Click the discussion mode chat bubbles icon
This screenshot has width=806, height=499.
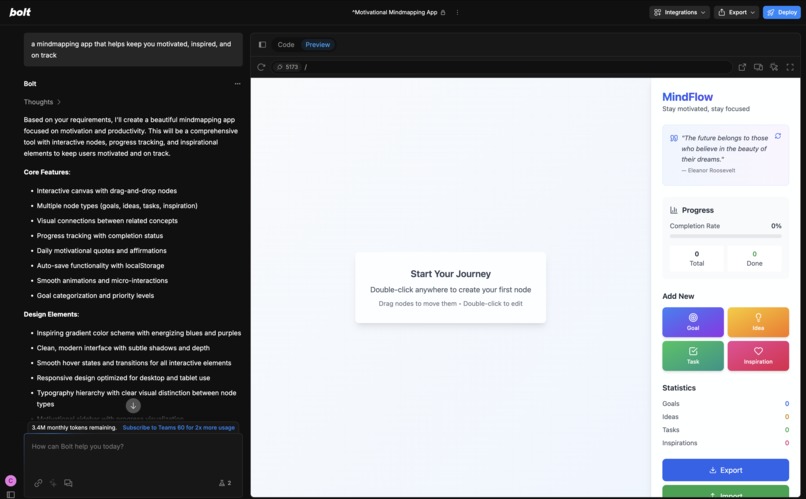tap(68, 483)
